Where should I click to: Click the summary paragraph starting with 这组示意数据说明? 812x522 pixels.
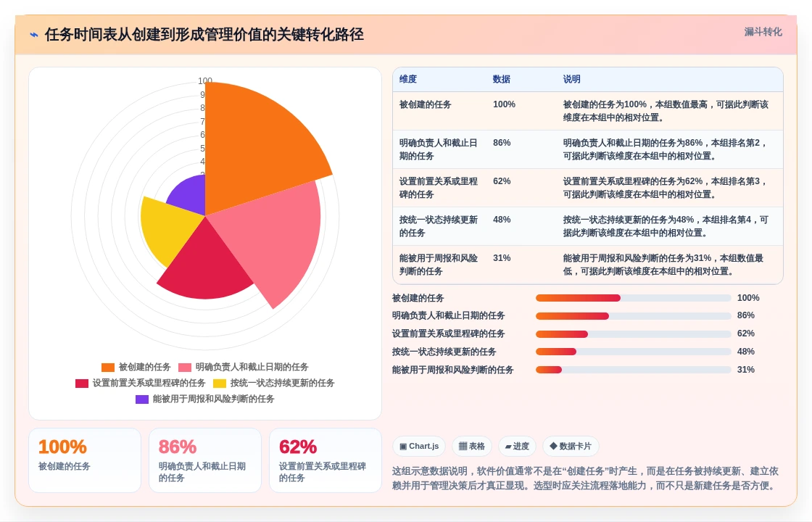click(x=586, y=478)
